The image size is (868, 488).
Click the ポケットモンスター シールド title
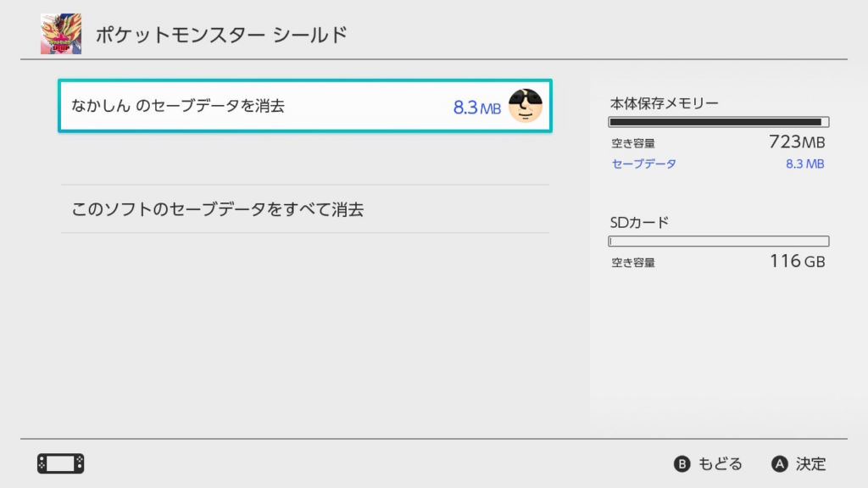point(221,35)
